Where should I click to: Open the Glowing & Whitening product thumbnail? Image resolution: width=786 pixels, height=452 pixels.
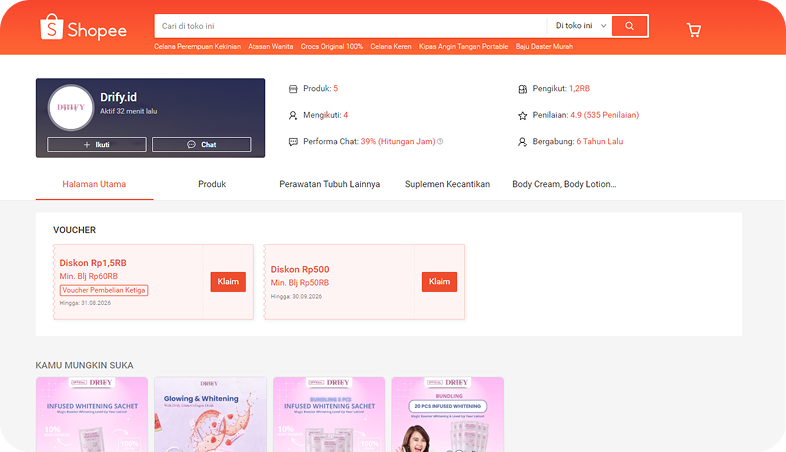(211, 414)
